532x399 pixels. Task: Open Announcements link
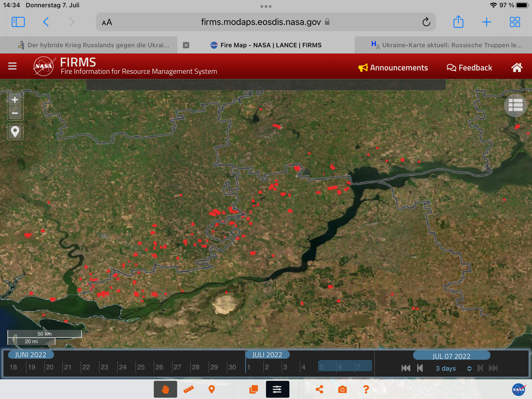[393, 68]
